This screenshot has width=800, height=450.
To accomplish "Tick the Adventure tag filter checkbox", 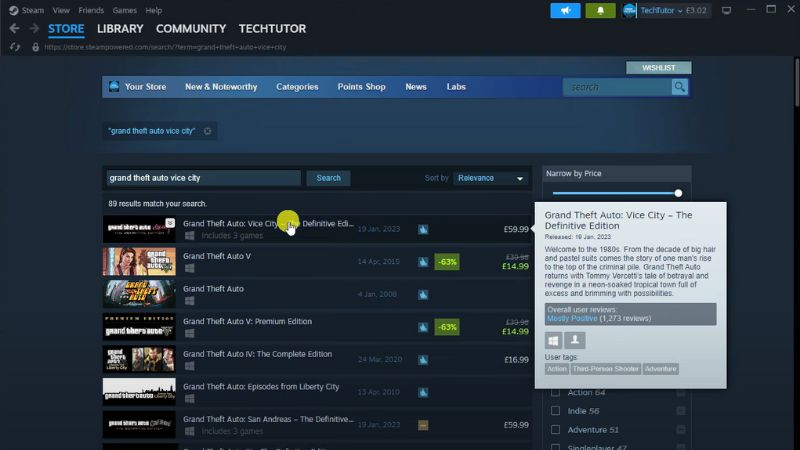I will [556, 430].
